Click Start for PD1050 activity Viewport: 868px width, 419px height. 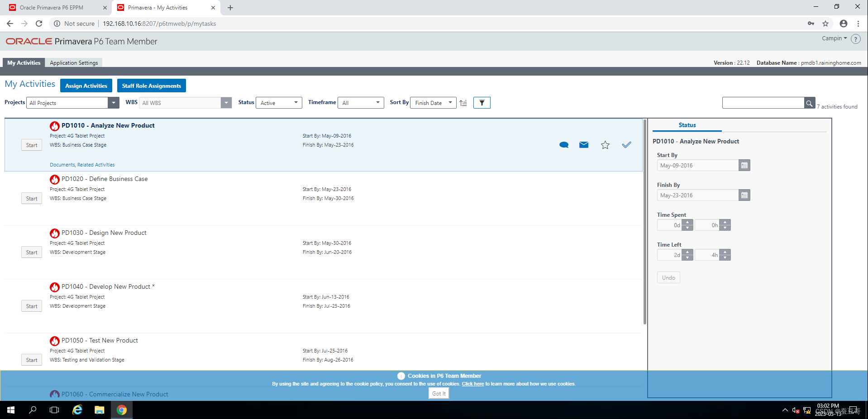tap(32, 360)
